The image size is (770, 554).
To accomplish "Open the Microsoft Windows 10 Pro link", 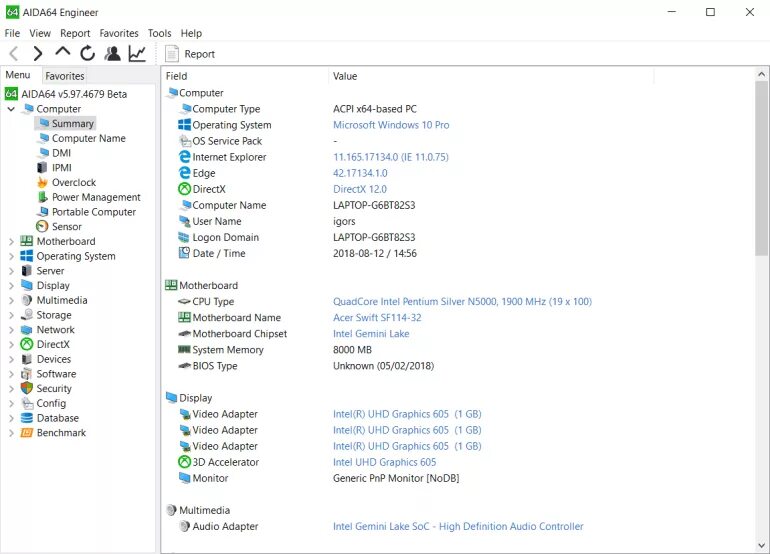I will [x=391, y=125].
